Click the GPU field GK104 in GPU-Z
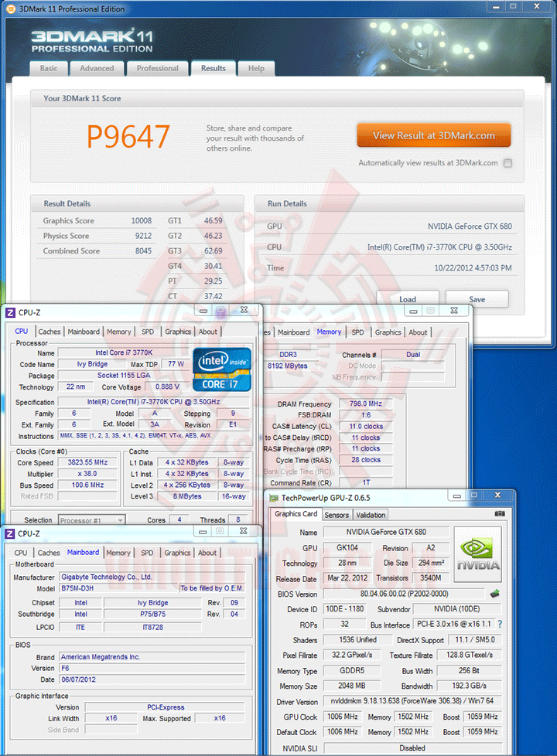Screen dimensions: 557x756 pyautogui.click(x=347, y=548)
